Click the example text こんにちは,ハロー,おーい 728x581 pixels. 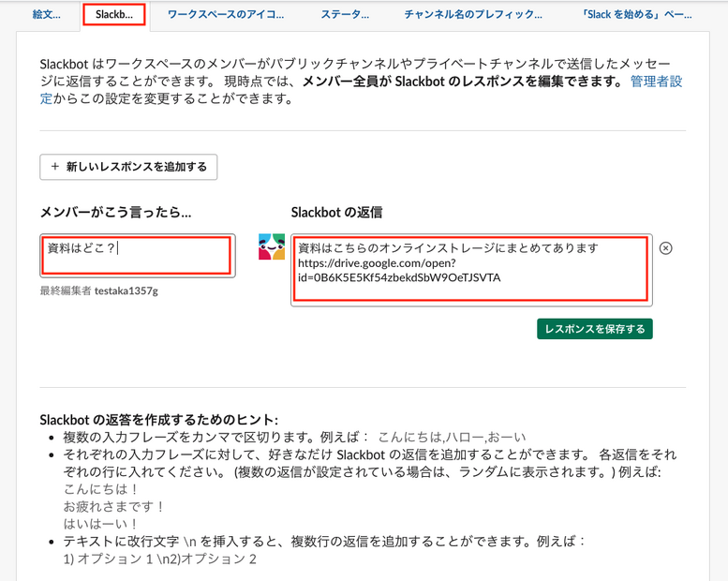point(452,437)
